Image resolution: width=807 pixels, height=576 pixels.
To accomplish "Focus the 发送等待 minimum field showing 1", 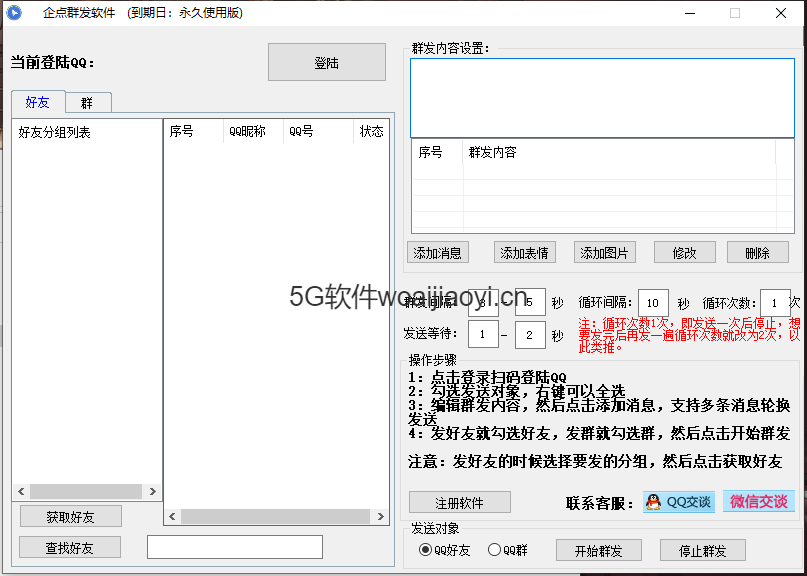I will coord(483,335).
